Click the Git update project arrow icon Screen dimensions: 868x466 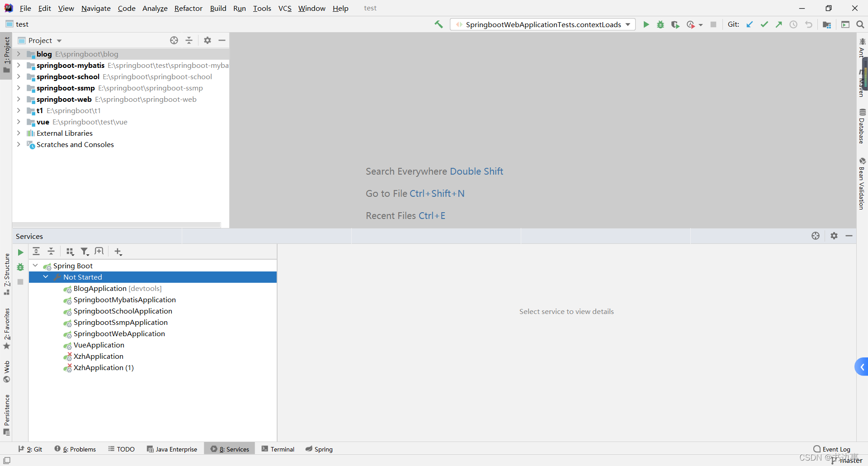tap(750, 24)
